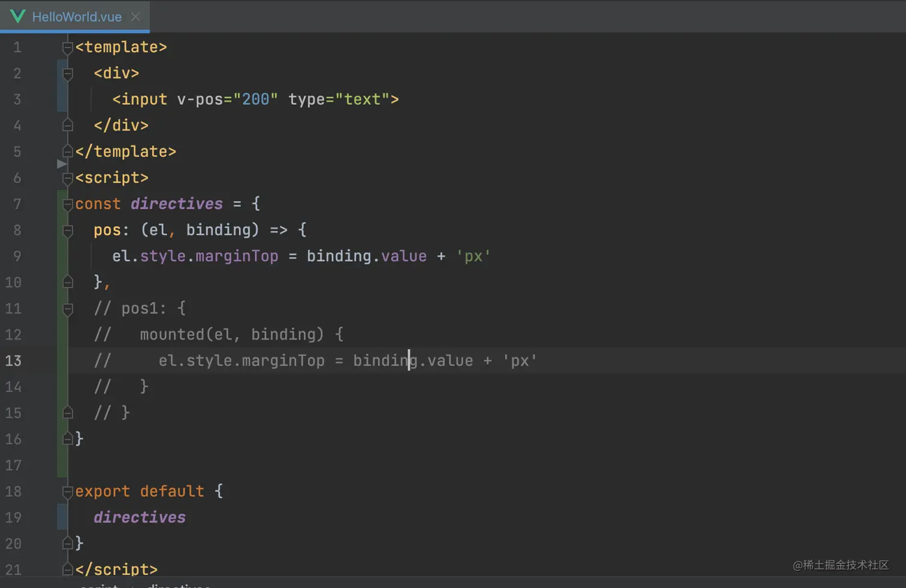Collapse the export default block on line 18
The width and height of the screenshot is (906, 588).
(68, 492)
